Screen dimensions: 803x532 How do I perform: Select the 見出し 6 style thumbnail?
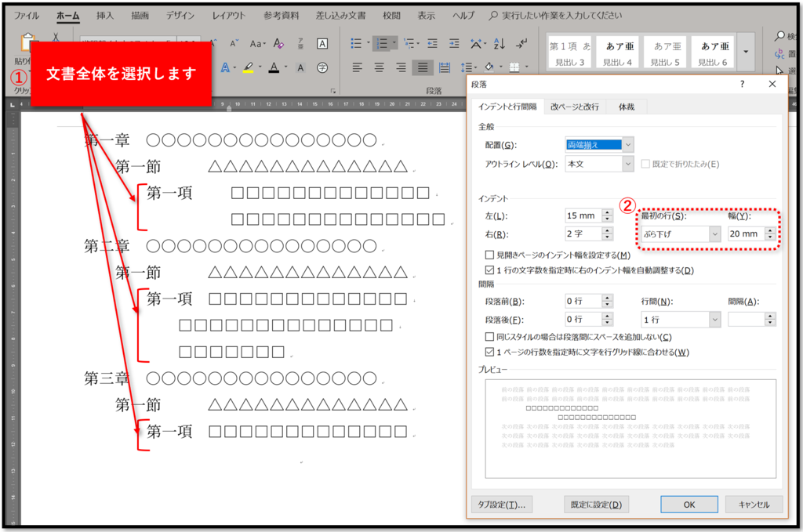[713, 52]
